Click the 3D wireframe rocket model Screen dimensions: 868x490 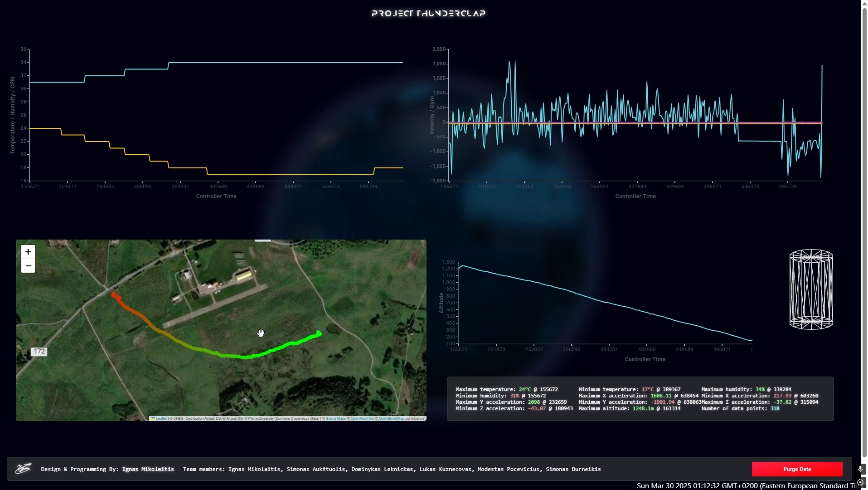click(810, 289)
